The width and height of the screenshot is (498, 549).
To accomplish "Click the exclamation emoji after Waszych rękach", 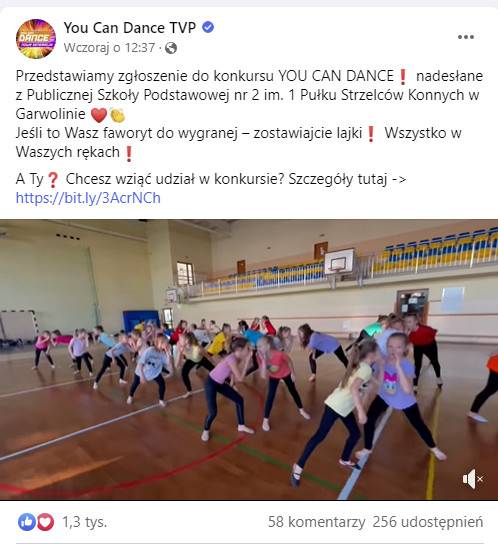I will pyautogui.click(x=129, y=153).
